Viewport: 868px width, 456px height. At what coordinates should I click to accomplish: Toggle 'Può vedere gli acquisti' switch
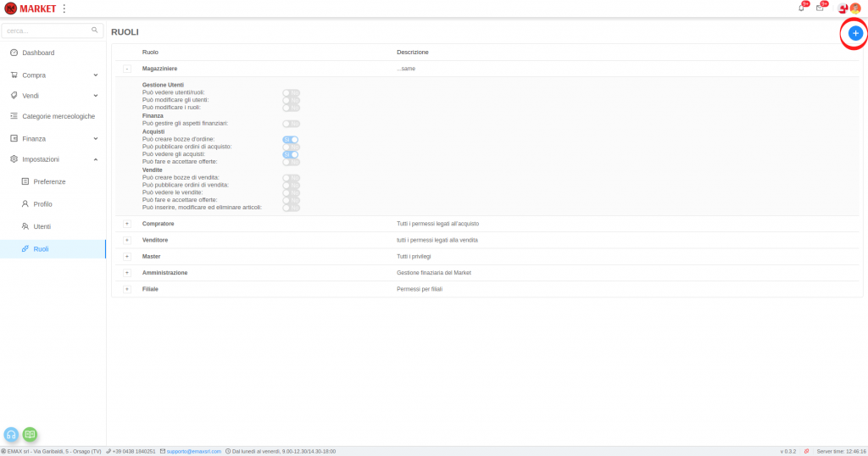(x=291, y=154)
